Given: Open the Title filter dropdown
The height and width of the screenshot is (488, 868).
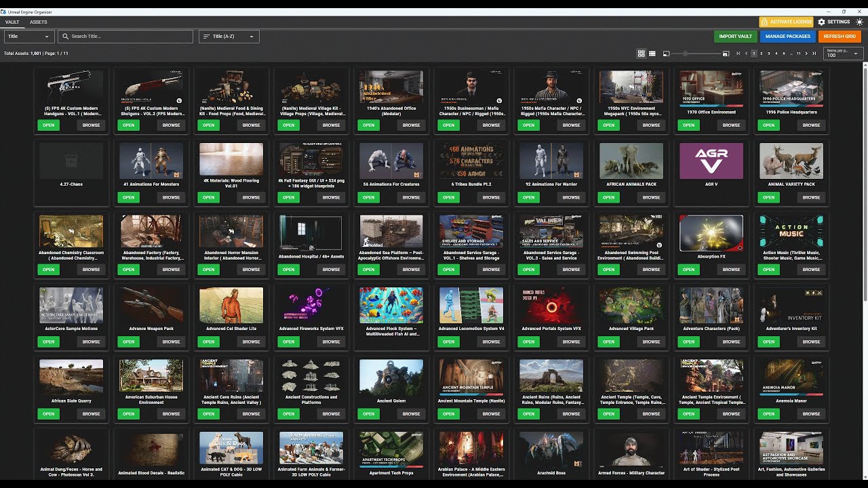Looking at the screenshot, I should 29,37.
